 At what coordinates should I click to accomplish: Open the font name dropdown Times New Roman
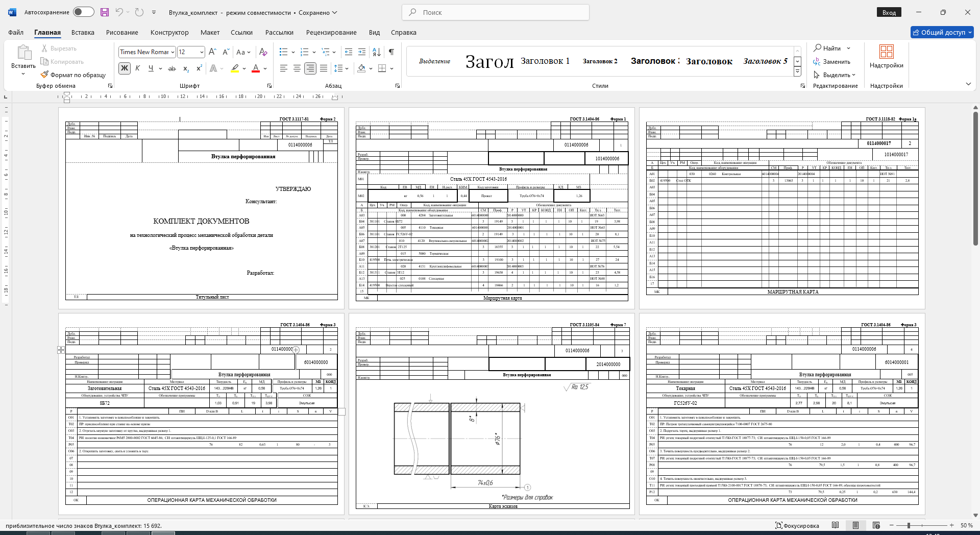click(x=173, y=52)
